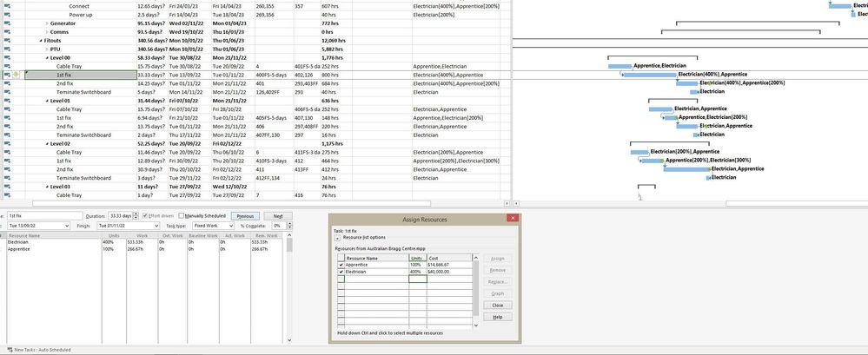Select the Apprentice row in resource form
868x355 pixels.
click(54, 249)
